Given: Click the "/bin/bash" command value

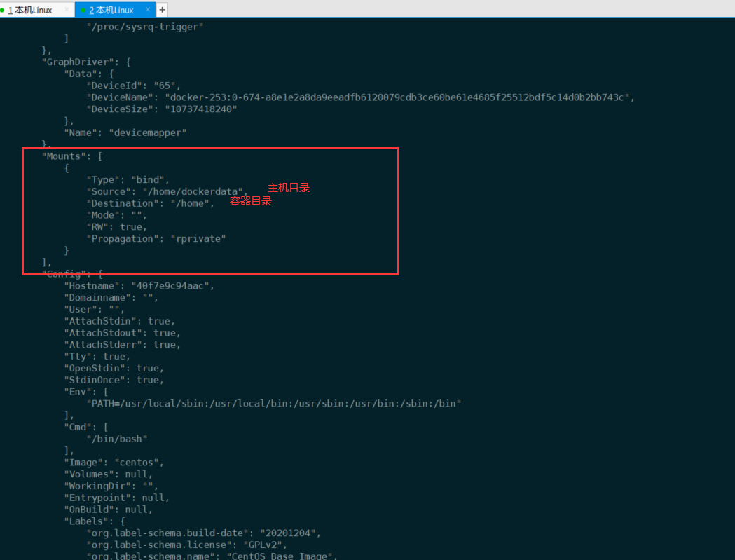Looking at the screenshot, I should pos(117,439).
